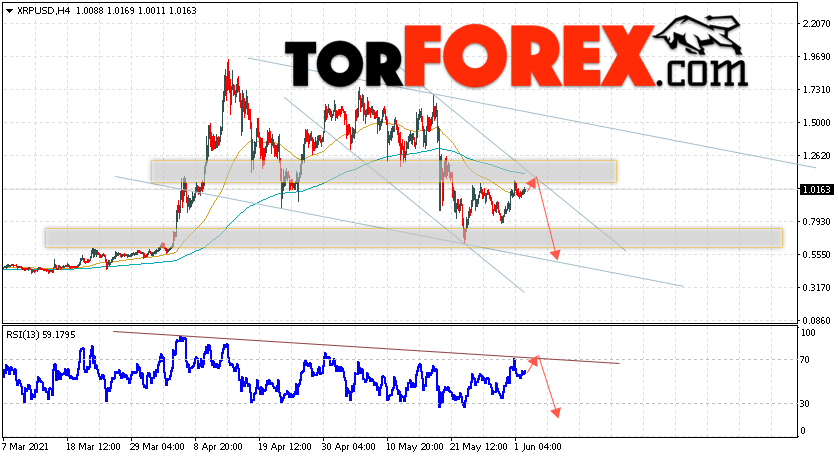
Task: Select the 30 Apr 04:00 date label
Action: click(349, 447)
